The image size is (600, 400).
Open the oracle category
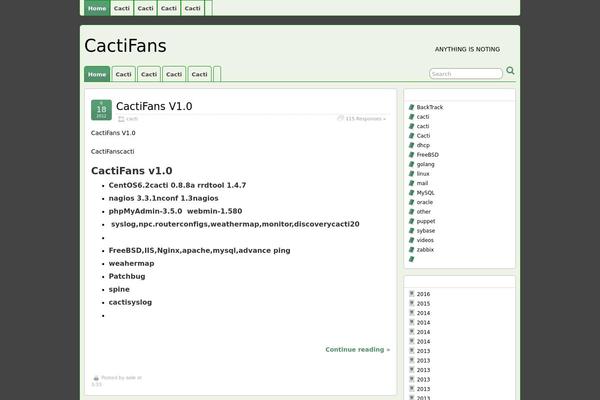425,202
